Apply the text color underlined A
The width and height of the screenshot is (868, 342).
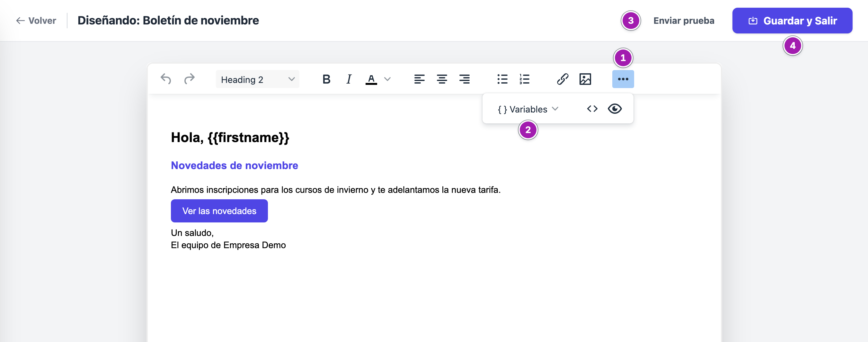pos(371,79)
